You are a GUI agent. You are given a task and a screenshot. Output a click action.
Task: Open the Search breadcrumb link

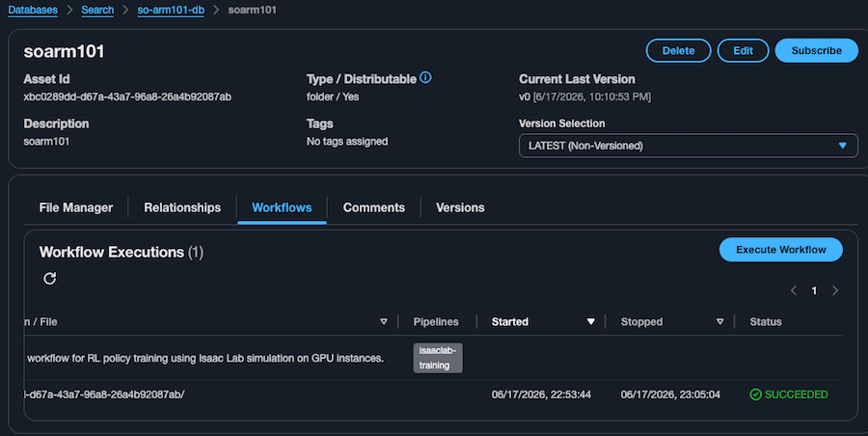[97, 10]
